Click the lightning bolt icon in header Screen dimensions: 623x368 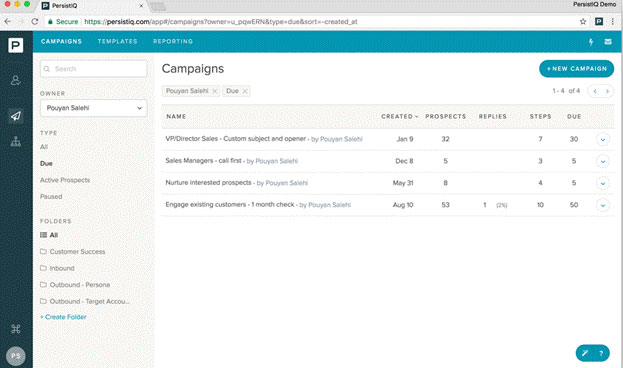pyautogui.click(x=591, y=42)
